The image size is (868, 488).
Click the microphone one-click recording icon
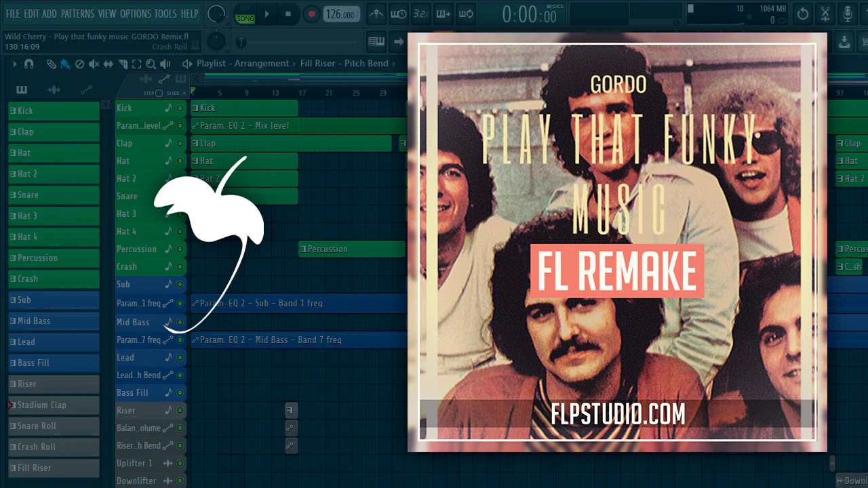tap(848, 14)
